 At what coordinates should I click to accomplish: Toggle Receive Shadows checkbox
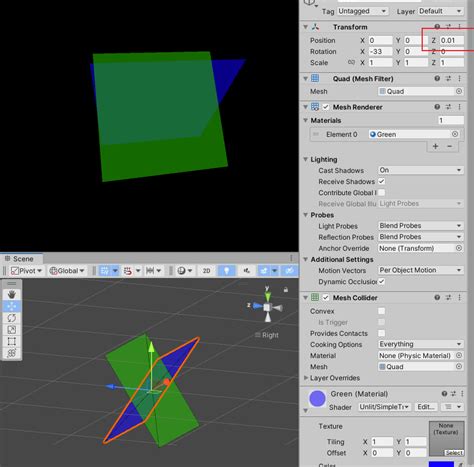click(x=382, y=181)
